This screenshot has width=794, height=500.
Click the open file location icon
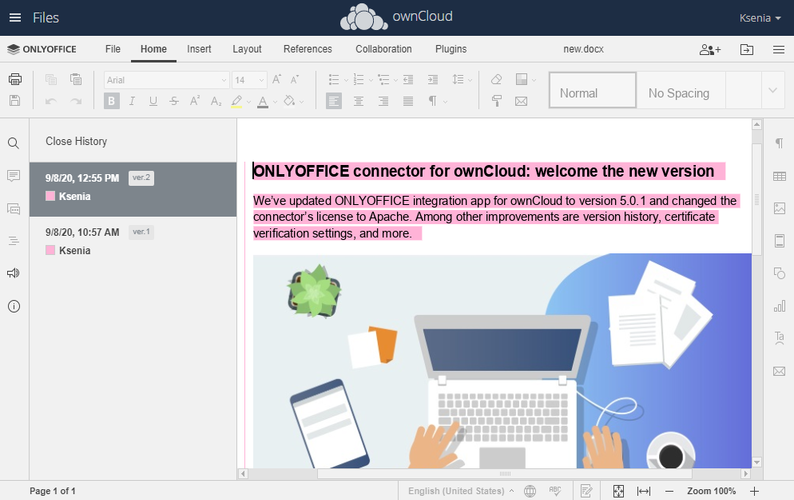pos(746,49)
